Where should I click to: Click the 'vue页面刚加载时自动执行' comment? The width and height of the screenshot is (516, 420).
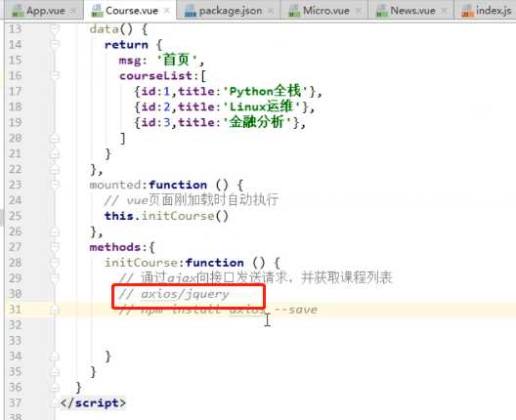[192, 199]
